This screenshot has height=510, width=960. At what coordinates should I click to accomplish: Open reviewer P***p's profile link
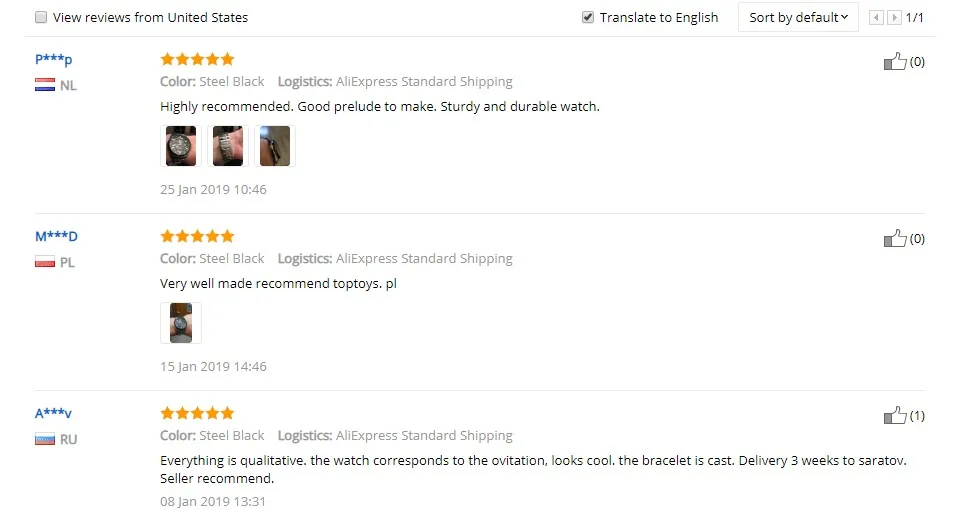pos(54,60)
